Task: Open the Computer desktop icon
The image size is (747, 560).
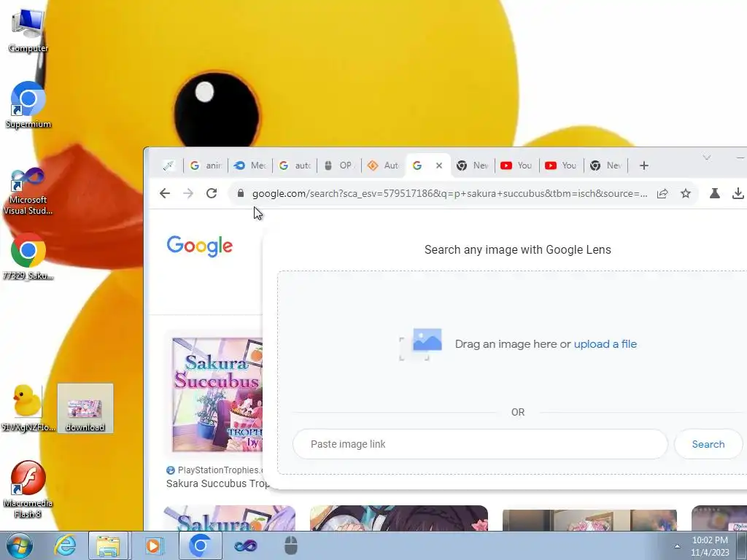Action: pyautogui.click(x=28, y=29)
